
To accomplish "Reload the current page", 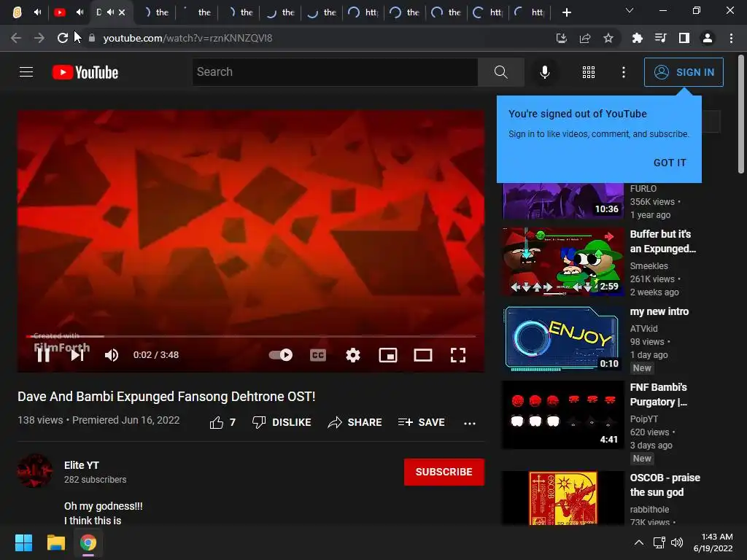I will 63,38.
